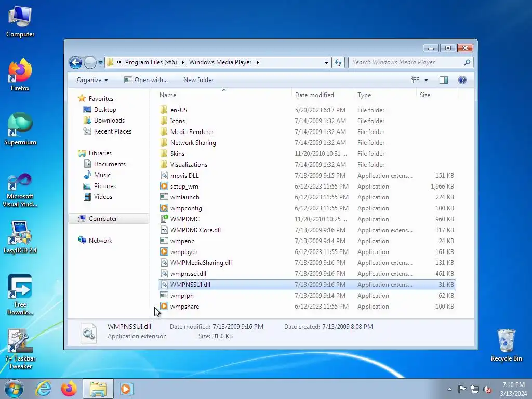Select the Recycle Bin desktop icon
Viewport: 532px width, 399px height.
(506, 345)
